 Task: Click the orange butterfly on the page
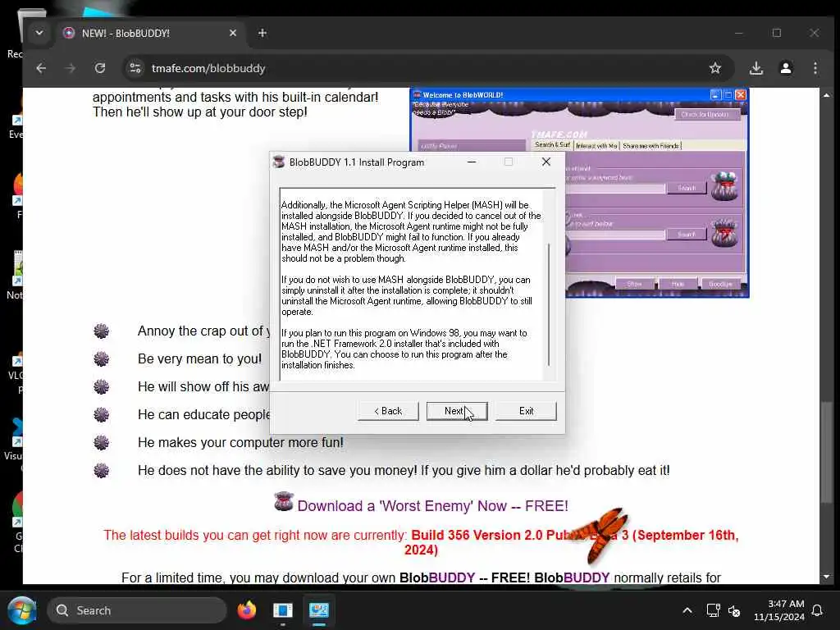(x=602, y=536)
